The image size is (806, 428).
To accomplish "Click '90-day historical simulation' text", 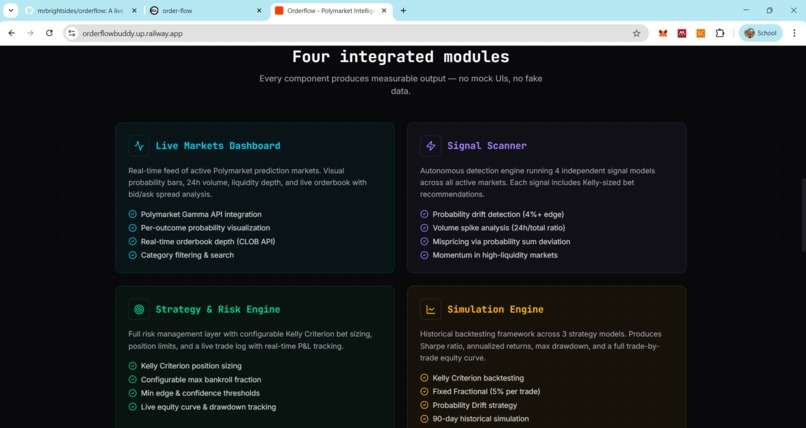I will coord(481,419).
